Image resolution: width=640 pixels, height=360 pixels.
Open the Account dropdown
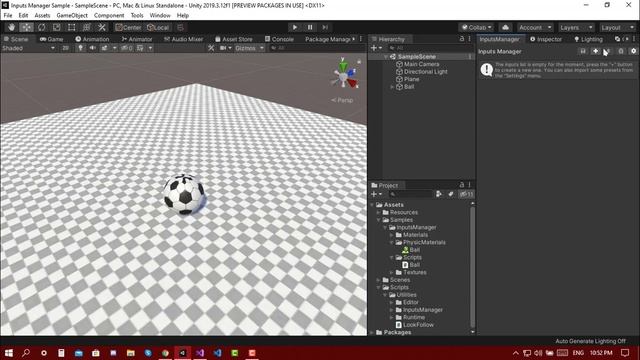535,27
